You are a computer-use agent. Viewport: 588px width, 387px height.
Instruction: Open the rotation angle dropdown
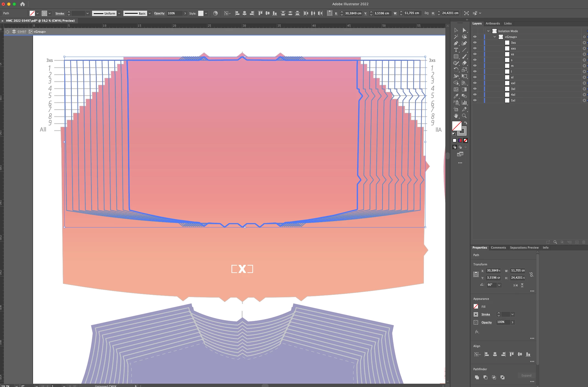(x=499, y=285)
